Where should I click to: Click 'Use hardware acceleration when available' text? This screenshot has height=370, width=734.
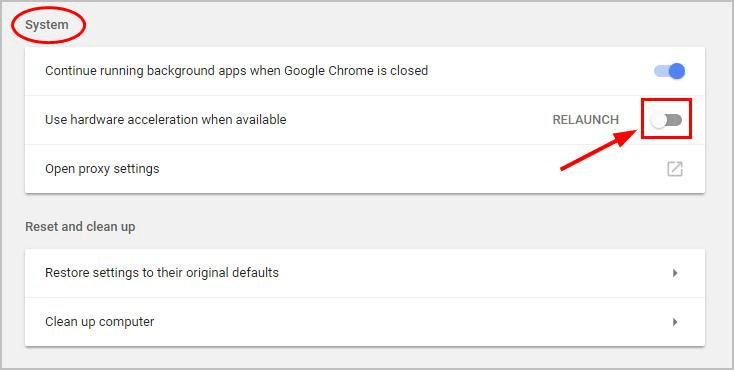[166, 120]
